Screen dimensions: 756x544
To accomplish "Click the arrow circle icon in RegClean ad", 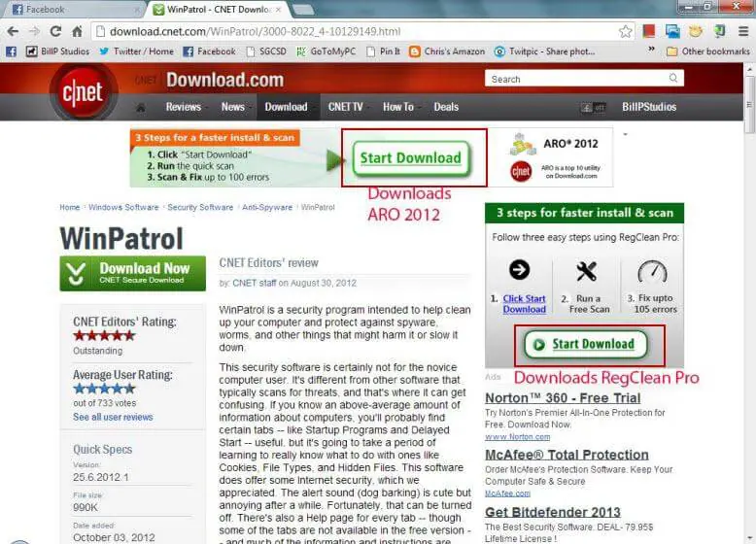I will click(519, 269).
